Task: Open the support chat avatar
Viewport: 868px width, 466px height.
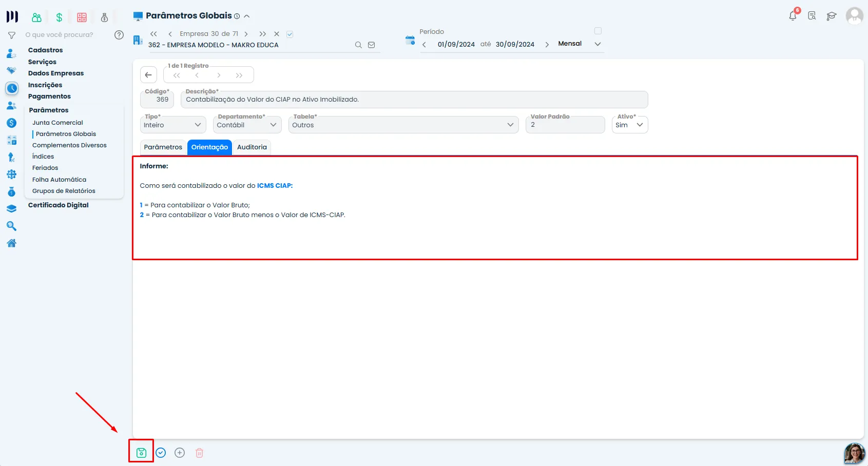Action: pos(855,453)
